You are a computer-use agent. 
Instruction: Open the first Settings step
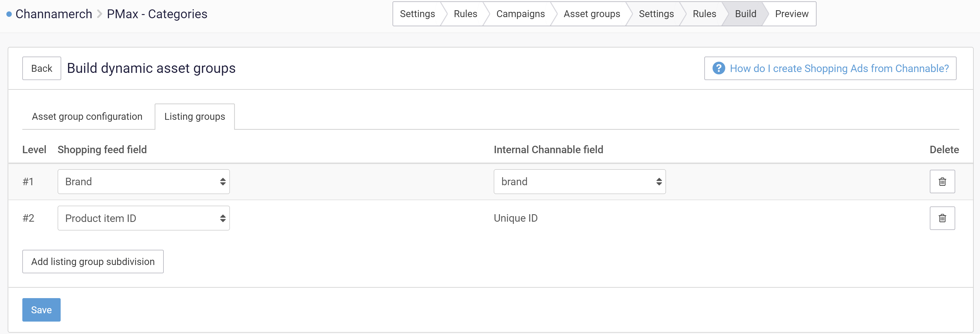[x=417, y=14]
